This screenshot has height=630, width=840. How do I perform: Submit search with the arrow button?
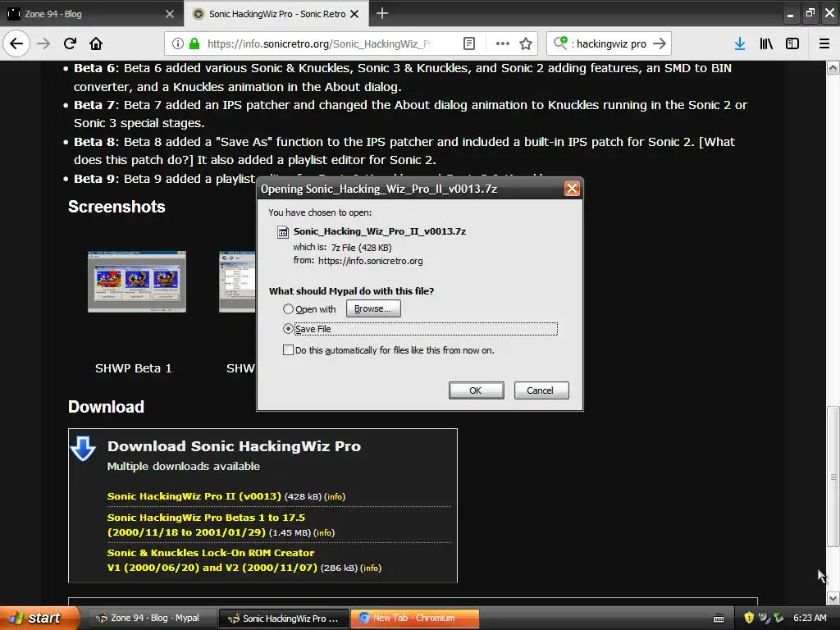click(660, 43)
